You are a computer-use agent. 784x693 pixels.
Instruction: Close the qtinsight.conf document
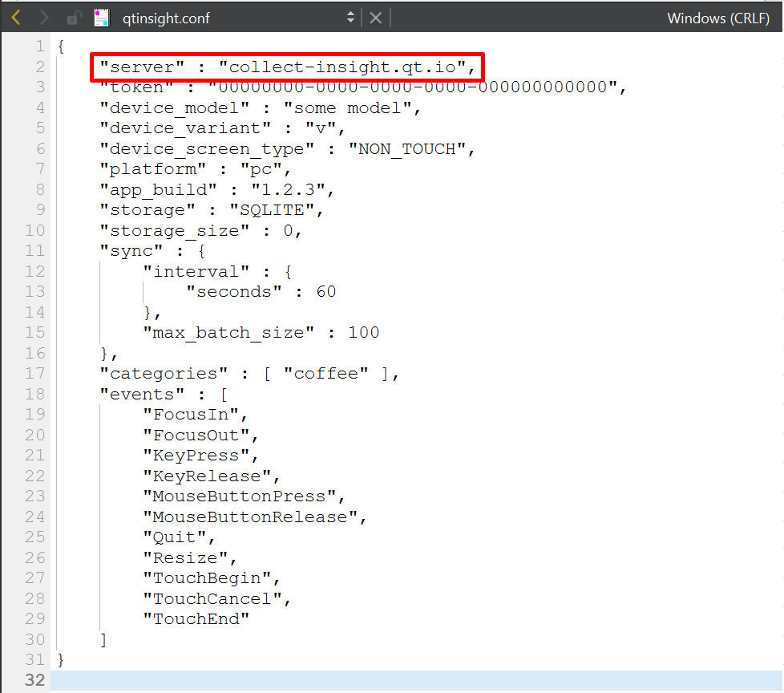point(375,17)
